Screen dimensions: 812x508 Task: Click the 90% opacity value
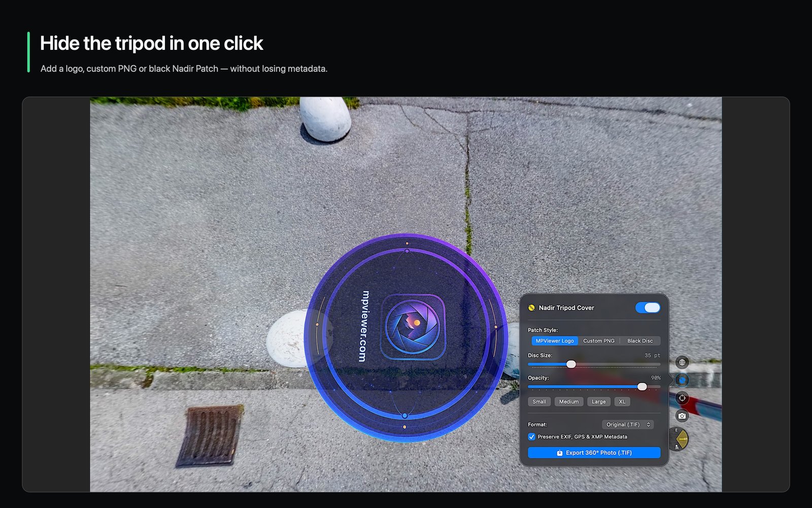(x=656, y=378)
